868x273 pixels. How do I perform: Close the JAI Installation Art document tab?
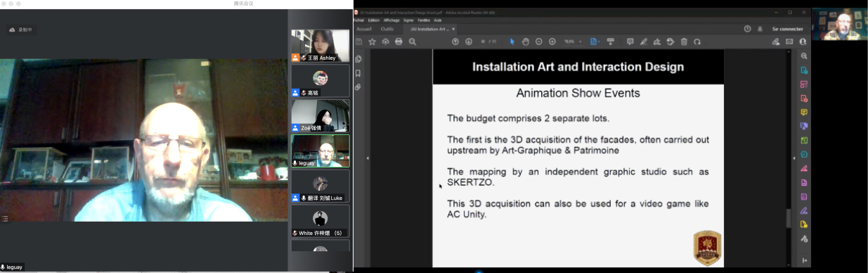tap(453, 29)
